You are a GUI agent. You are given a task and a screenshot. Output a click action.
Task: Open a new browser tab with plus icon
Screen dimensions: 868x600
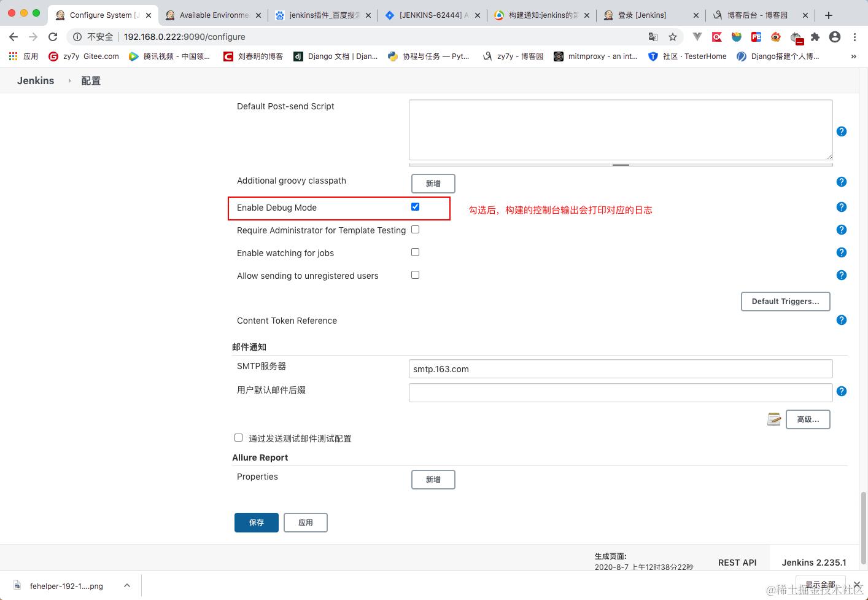829,15
